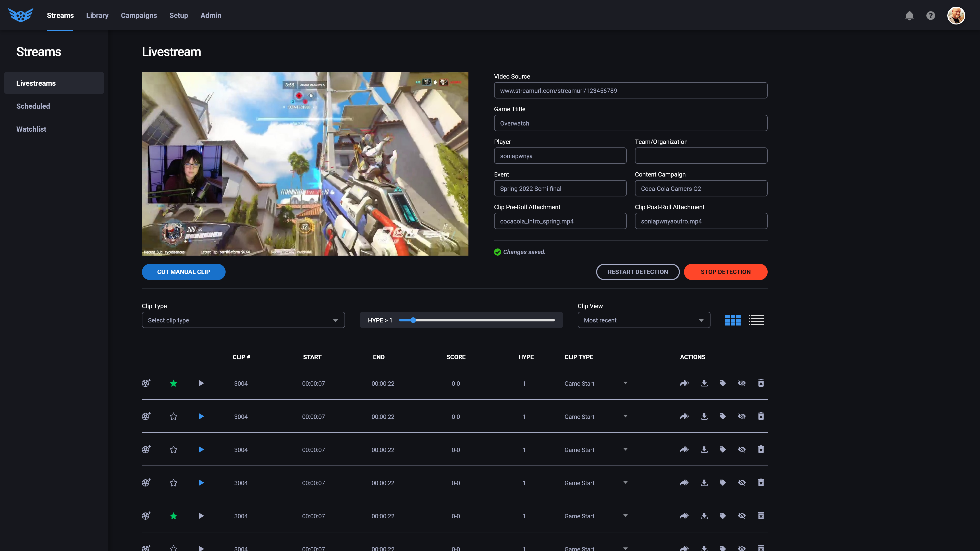
Task: Tag the third clip in the list
Action: (722, 449)
